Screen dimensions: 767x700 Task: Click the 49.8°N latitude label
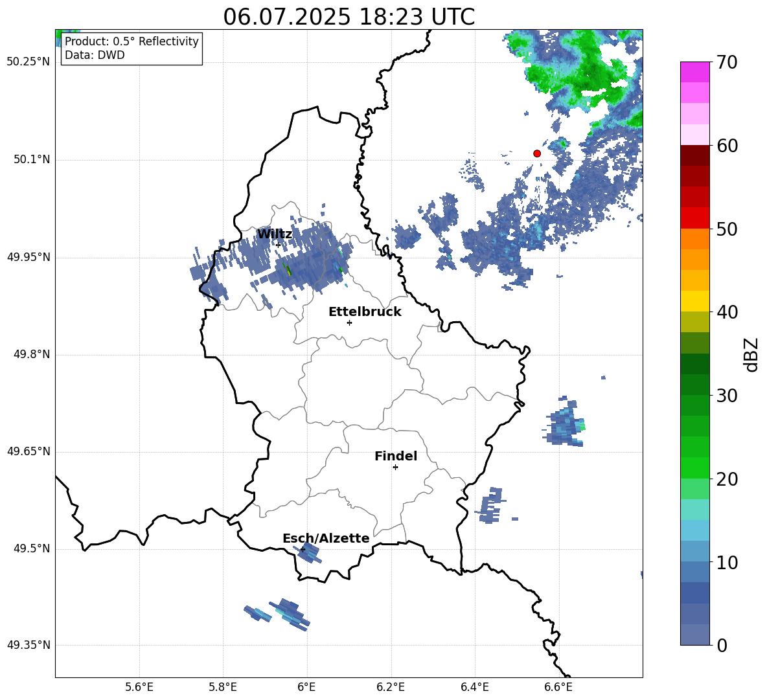click(x=32, y=354)
